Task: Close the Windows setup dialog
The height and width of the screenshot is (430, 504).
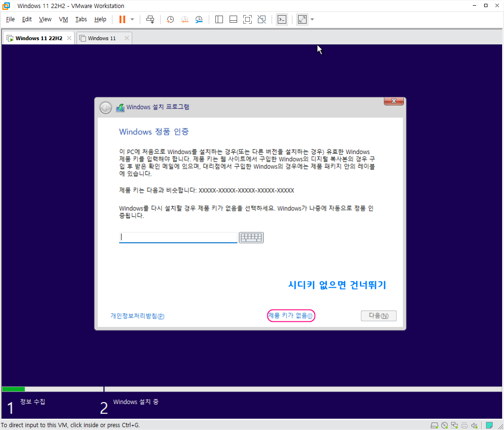Action: pos(394,101)
